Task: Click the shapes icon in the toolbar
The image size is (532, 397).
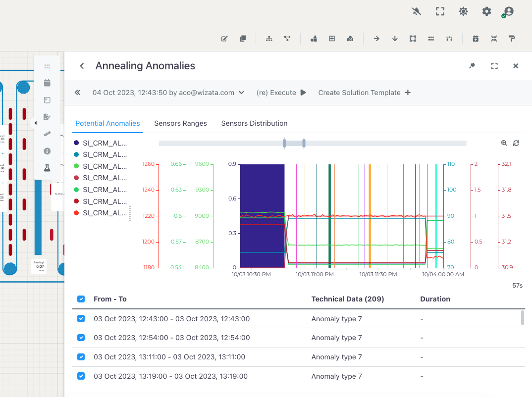Action: point(314,39)
